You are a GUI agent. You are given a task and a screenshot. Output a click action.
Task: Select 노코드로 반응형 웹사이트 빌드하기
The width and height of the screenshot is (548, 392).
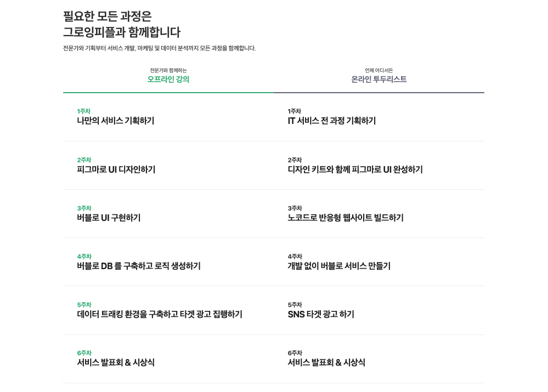(346, 218)
